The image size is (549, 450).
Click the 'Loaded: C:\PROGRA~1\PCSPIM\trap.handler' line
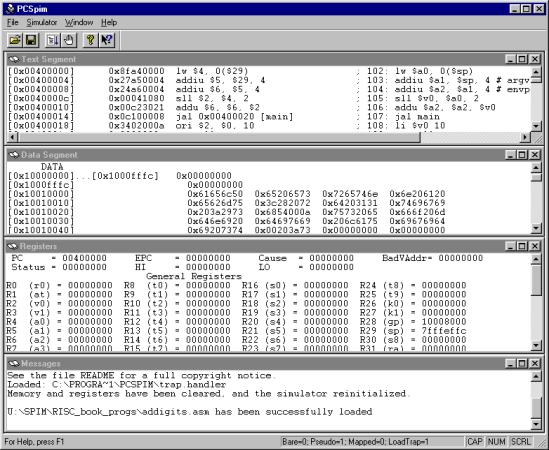(117, 385)
